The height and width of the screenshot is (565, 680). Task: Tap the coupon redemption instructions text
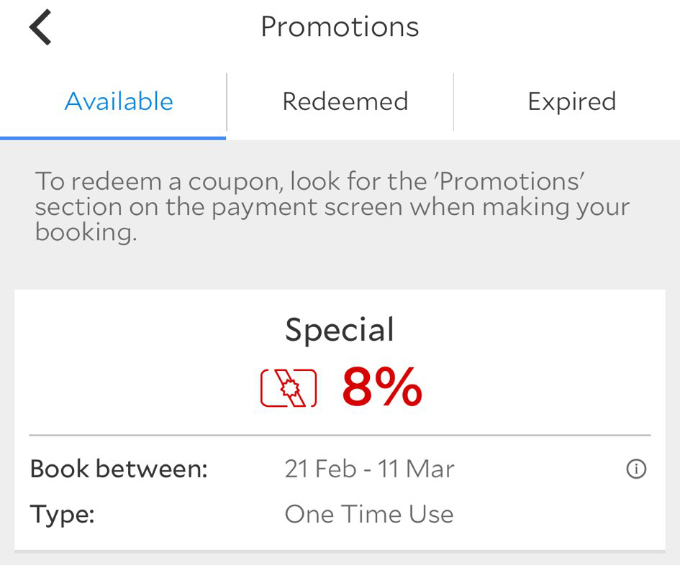pos(332,206)
